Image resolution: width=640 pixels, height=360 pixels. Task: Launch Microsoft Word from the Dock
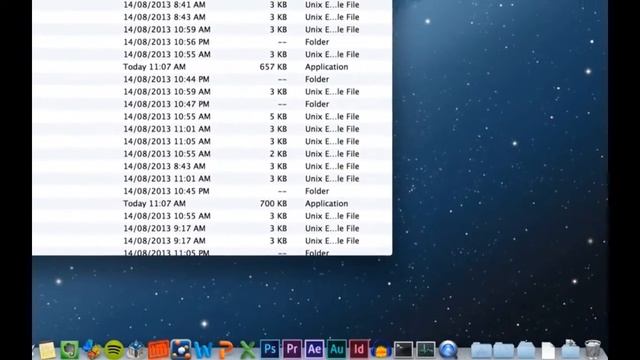203,350
